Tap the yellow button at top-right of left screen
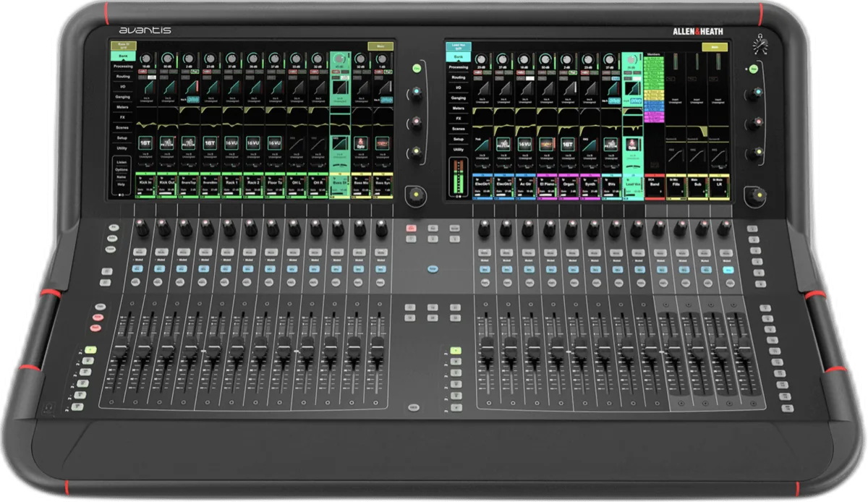The width and height of the screenshot is (868, 502). coord(381,46)
